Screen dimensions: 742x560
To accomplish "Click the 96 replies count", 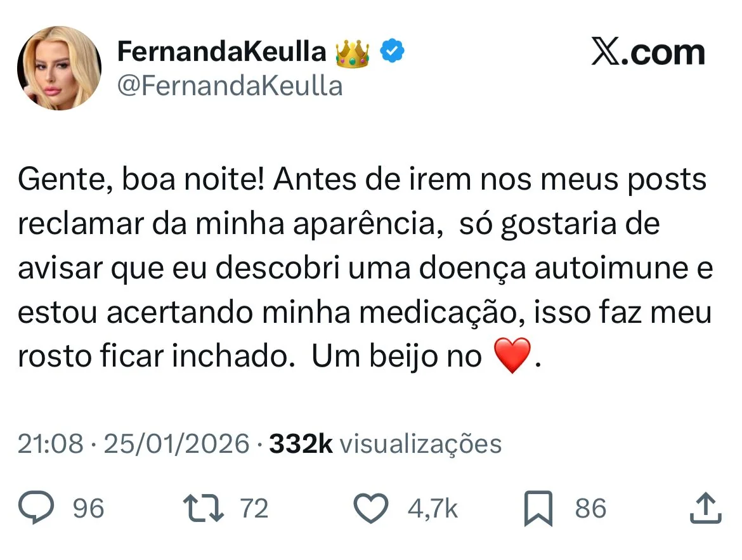I will click(88, 509).
